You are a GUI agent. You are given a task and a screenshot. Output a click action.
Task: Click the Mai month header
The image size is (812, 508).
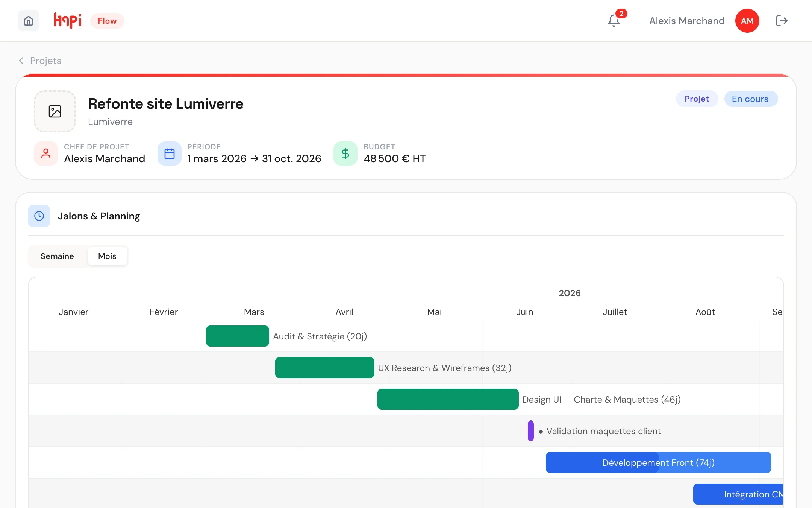[435, 312]
